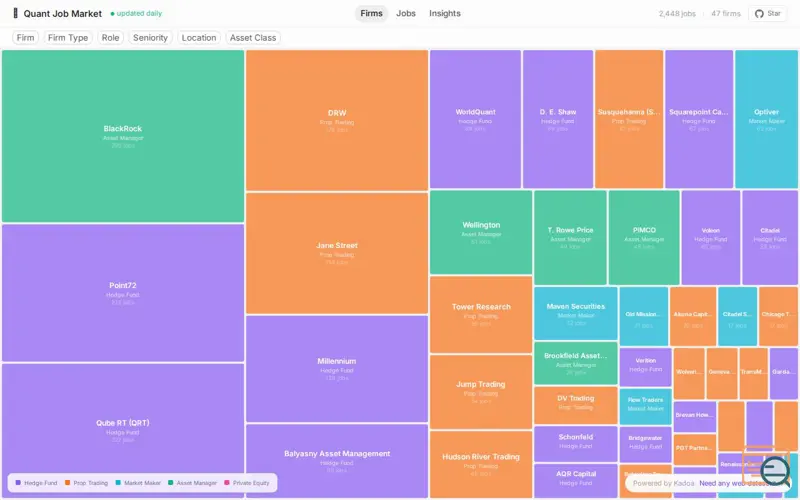Viewport: 800px width, 500px height.
Task: Select the Millennium tile
Action: (337, 368)
